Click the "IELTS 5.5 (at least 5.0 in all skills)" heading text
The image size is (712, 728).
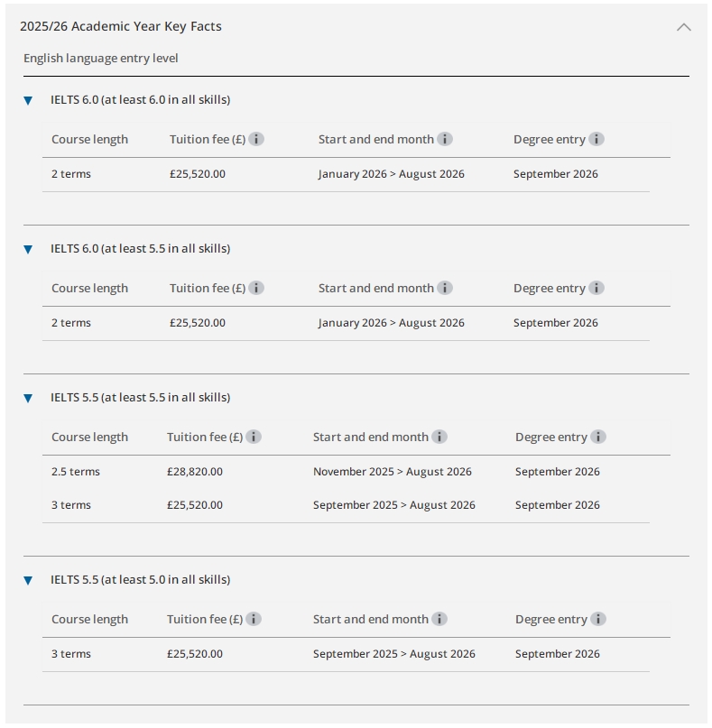(x=140, y=579)
